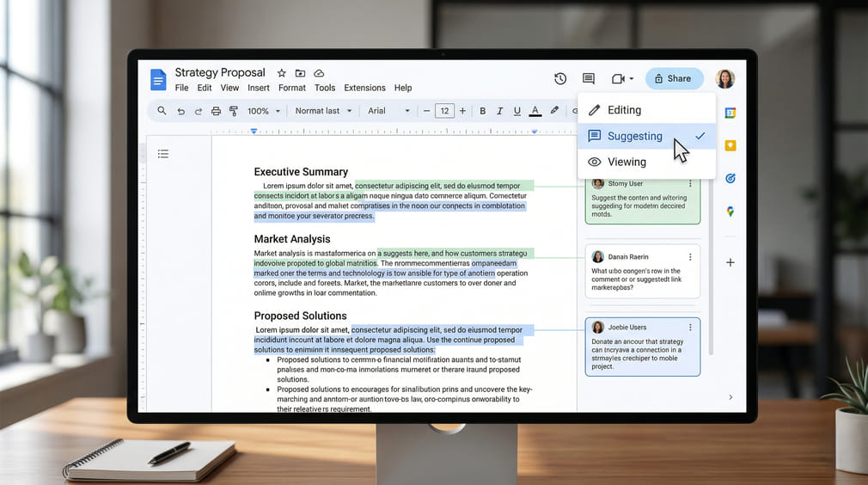Increase font size with plus button
The height and width of the screenshot is (485, 868).
(462, 111)
